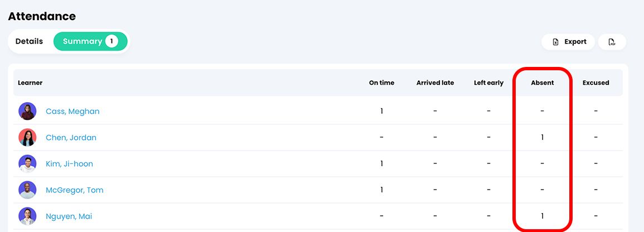
Task: Click the Arrived late column header
Action: point(435,83)
